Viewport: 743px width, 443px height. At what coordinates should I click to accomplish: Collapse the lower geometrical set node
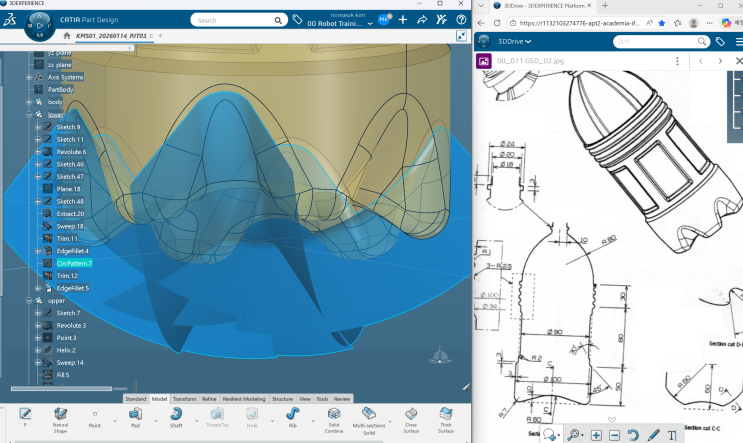pos(29,115)
